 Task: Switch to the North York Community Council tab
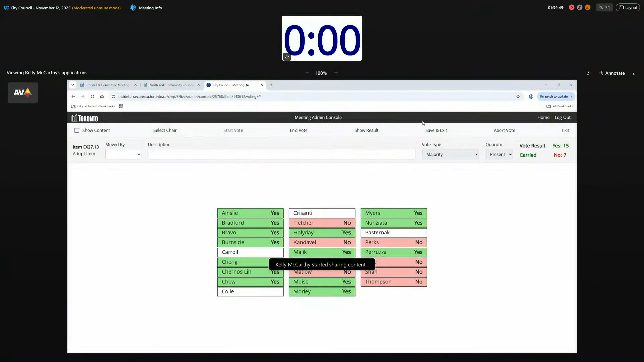[x=171, y=85]
